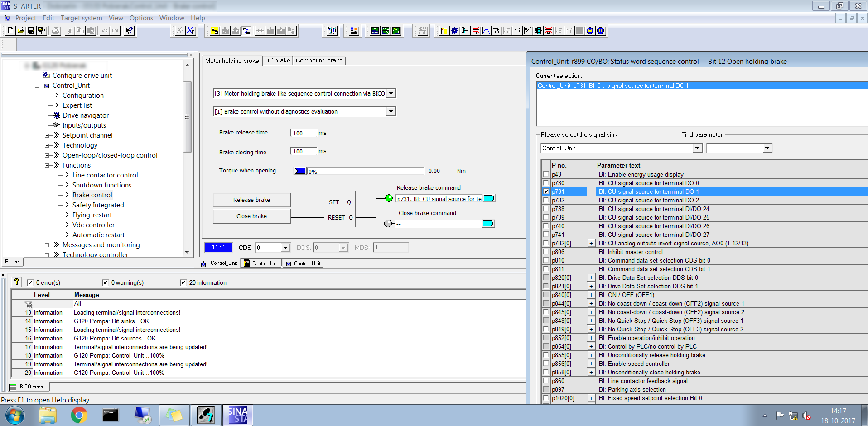Image resolution: width=868 pixels, height=426 pixels.
Task: Toggle the 20 information filter checkbox
Action: tap(183, 282)
